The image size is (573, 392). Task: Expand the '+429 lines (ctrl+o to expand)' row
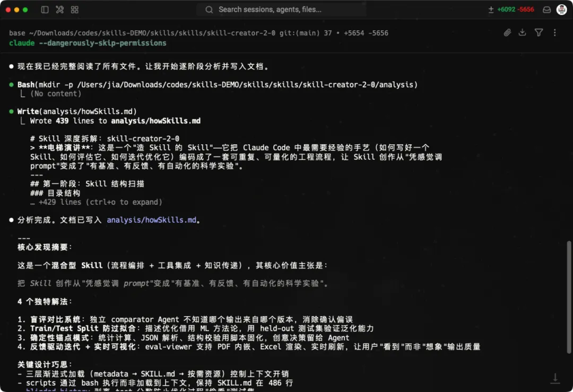tap(96, 202)
